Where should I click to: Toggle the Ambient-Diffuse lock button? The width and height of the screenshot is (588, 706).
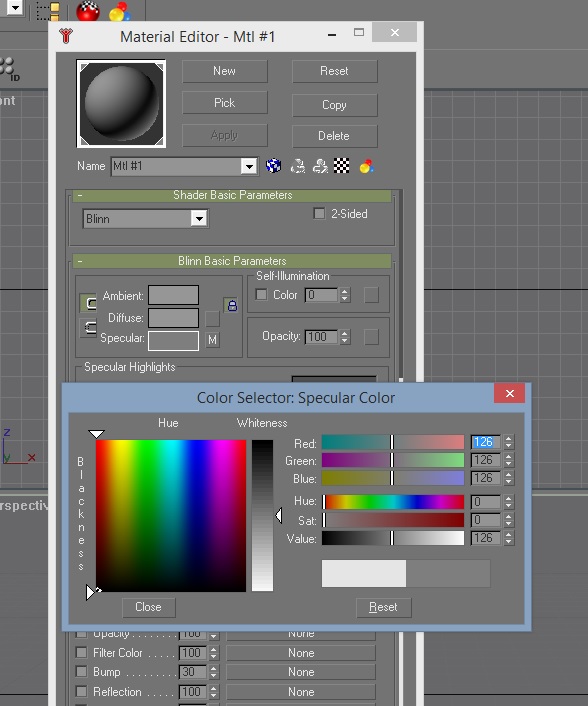(89, 303)
